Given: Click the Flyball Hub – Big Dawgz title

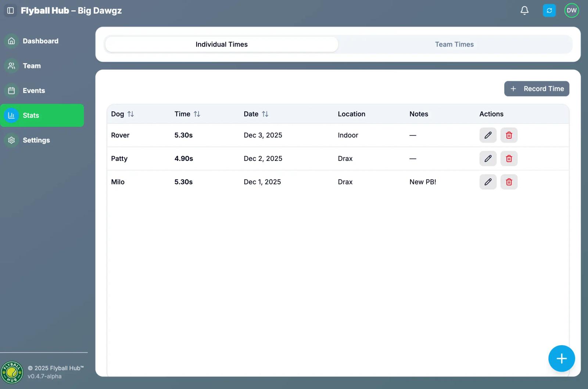Looking at the screenshot, I should pyautogui.click(x=71, y=11).
